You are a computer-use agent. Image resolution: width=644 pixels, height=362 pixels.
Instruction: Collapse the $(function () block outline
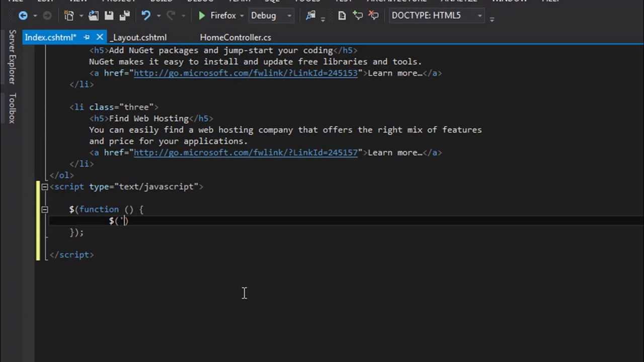click(44, 210)
